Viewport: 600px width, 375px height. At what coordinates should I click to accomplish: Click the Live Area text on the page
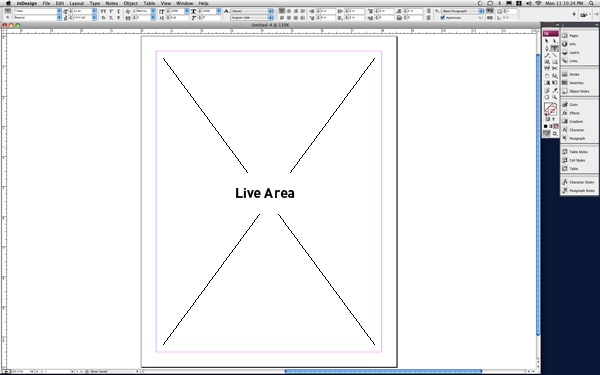pos(265,193)
